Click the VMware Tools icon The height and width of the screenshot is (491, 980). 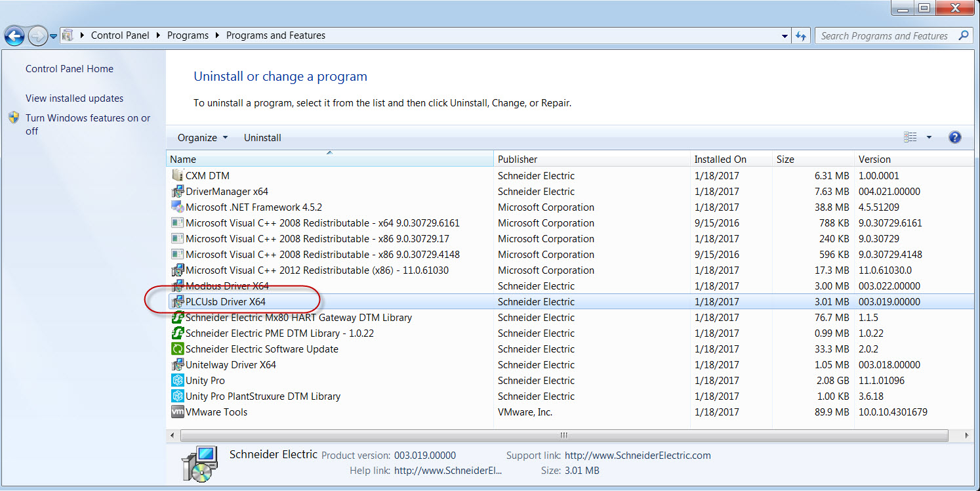point(177,412)
